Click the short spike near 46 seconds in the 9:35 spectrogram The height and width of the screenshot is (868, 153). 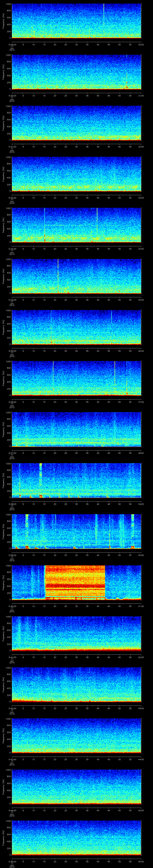[112, 317]
